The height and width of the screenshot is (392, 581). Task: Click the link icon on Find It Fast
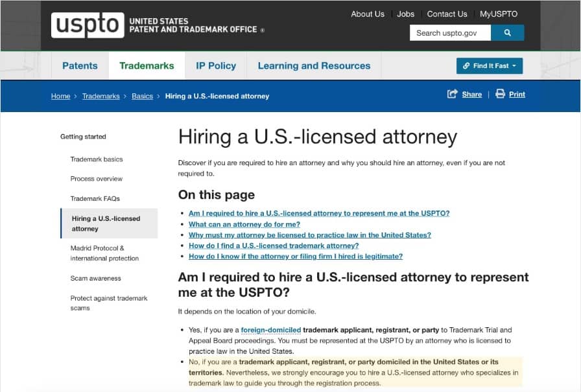pos(466,66)
